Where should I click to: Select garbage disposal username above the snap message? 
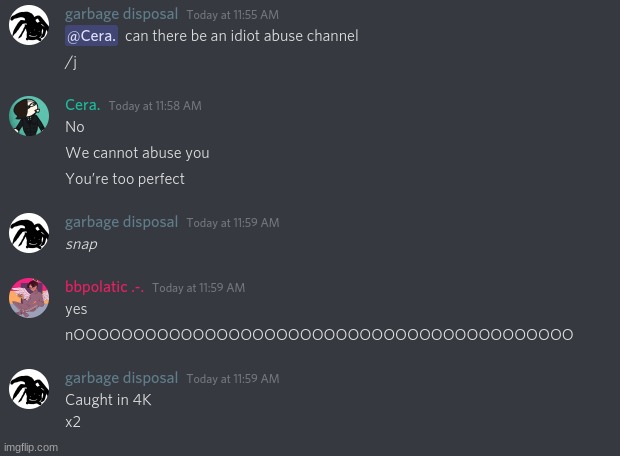click(121, 222)
